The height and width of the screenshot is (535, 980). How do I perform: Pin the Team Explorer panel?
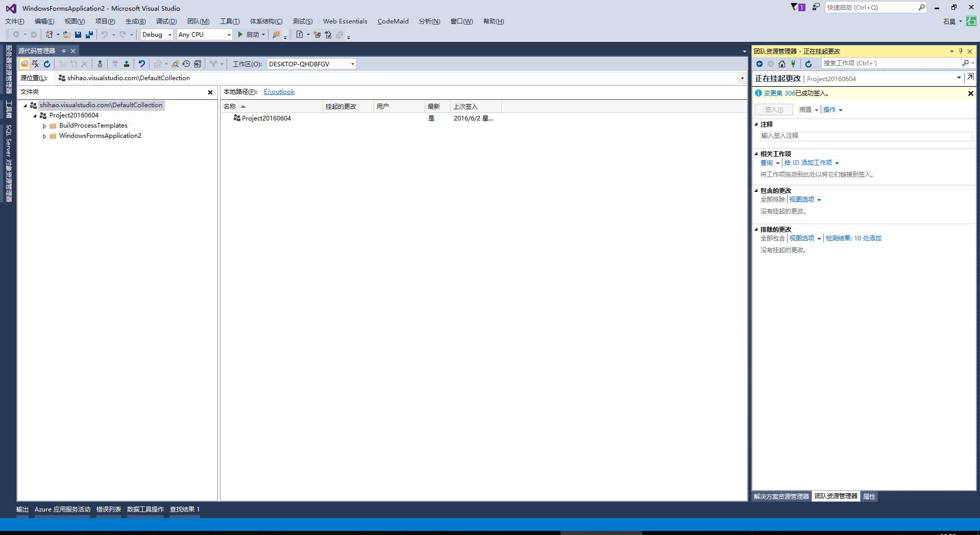click(x=961, y=51)
